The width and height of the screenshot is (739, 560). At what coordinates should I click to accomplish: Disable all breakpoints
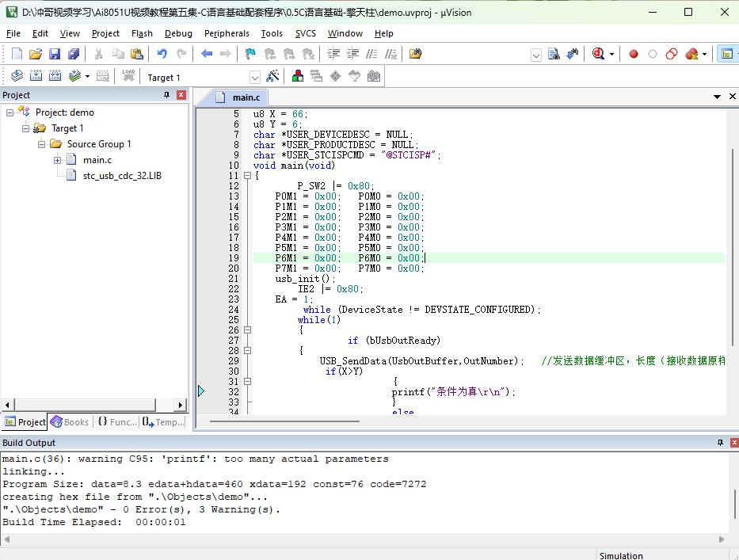[x=672, y=54]
